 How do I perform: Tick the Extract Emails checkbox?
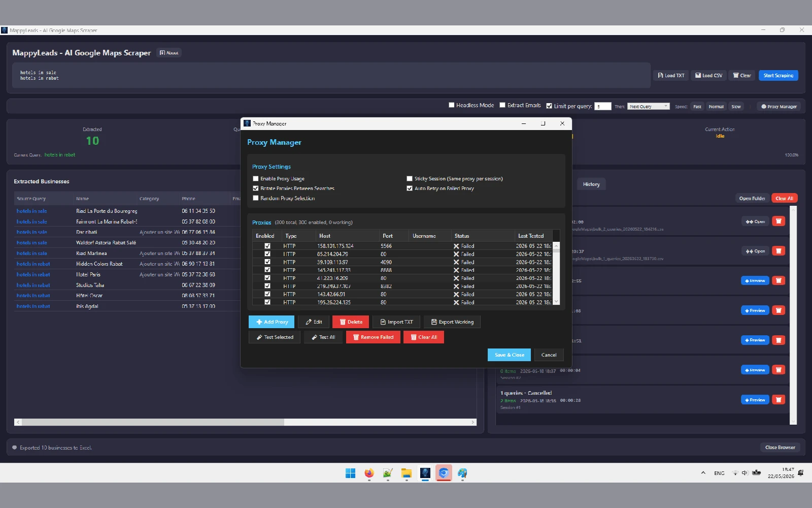502,105
